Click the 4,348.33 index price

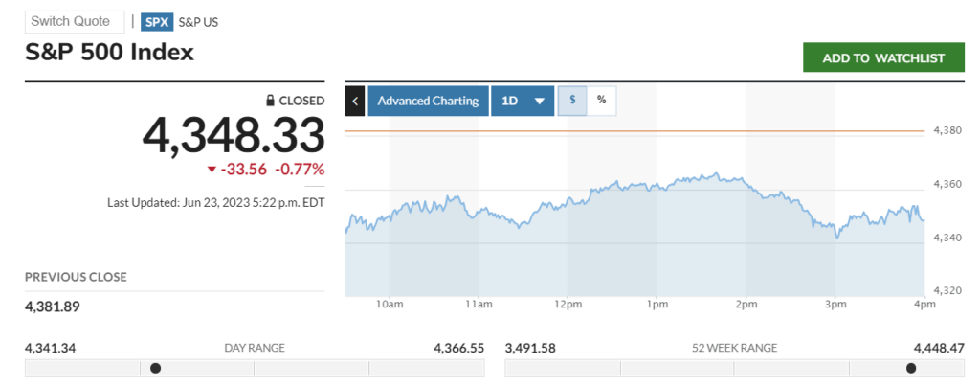click(234, 135)
